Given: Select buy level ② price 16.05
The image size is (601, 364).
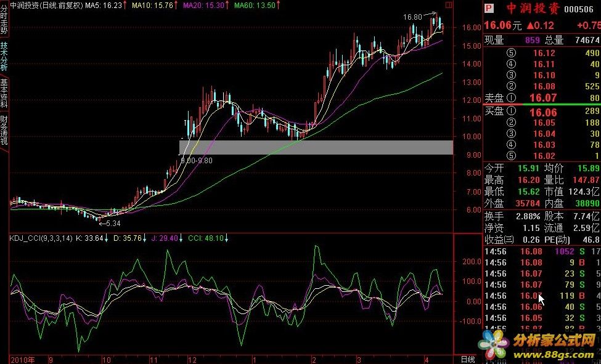Looking at the screenshot, I should pos(544,123).
